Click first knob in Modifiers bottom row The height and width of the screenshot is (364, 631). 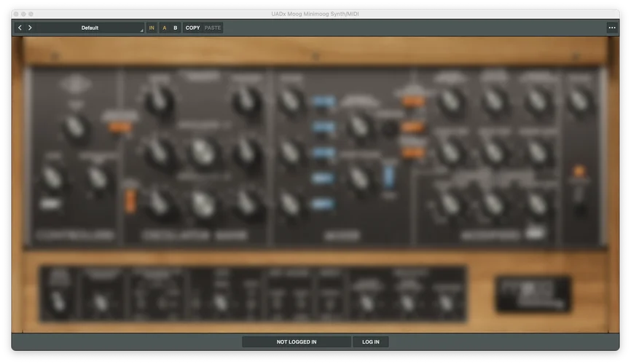point(450,204)
